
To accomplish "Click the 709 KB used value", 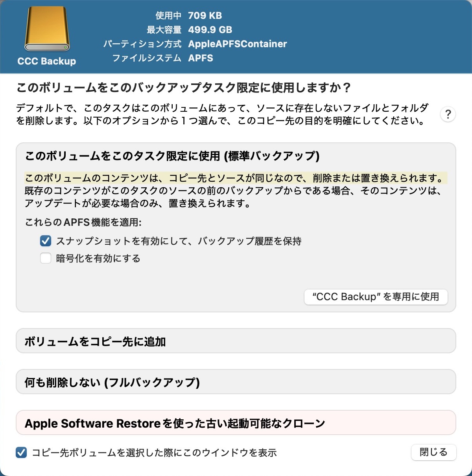I will point(205,16).
